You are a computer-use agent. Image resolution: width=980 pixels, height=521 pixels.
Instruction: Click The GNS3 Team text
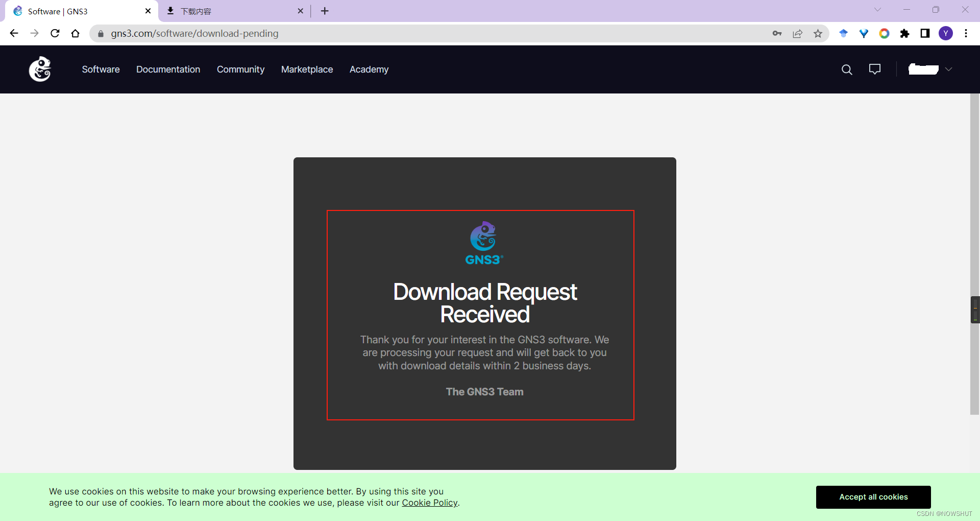point(484,392)
